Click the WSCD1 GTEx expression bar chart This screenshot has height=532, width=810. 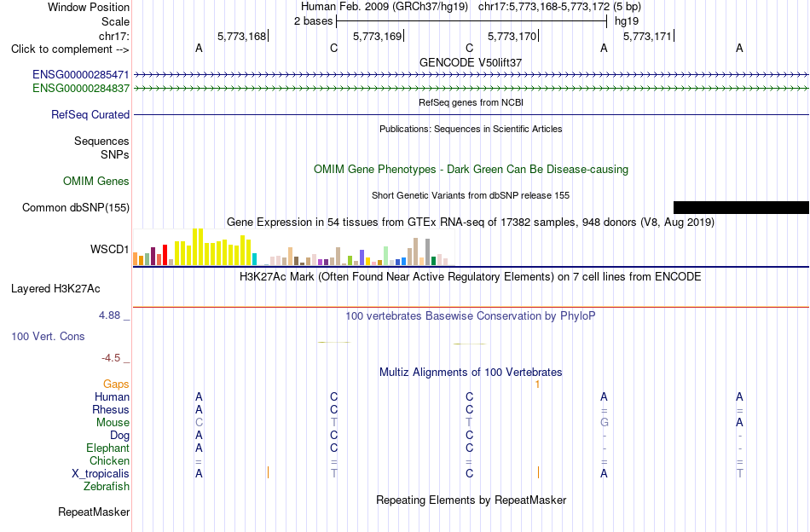click(293, 247)
